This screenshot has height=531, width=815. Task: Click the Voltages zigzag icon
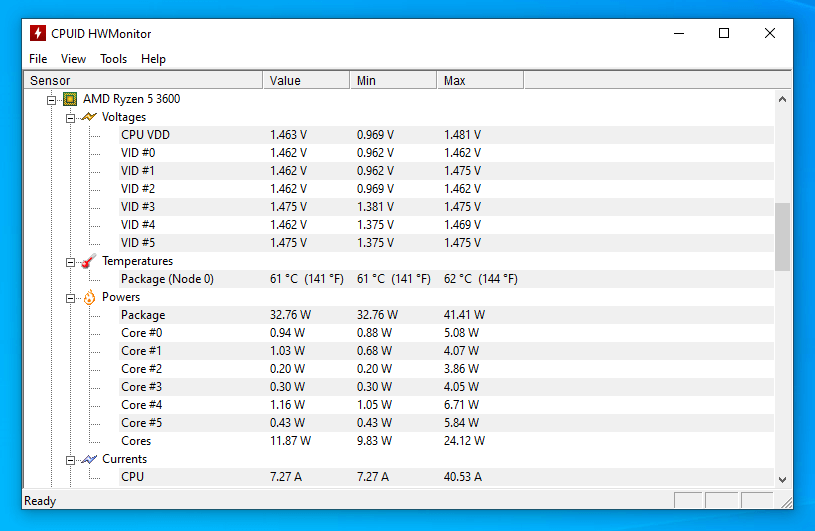coord(89,117)
